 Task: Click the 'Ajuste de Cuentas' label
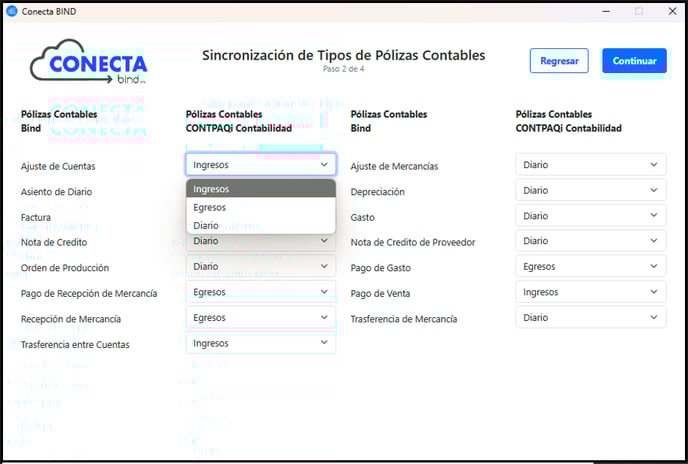58,166
